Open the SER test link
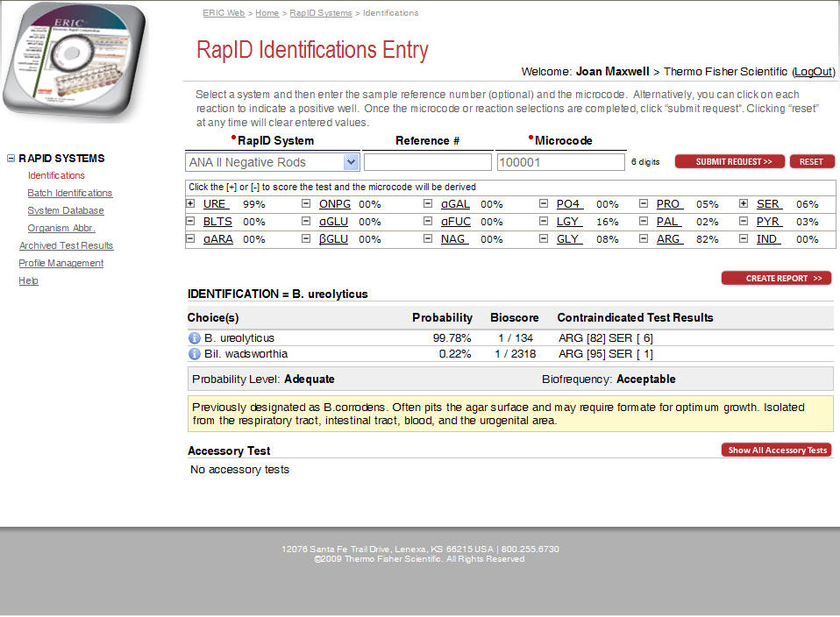 click(769, 204)
